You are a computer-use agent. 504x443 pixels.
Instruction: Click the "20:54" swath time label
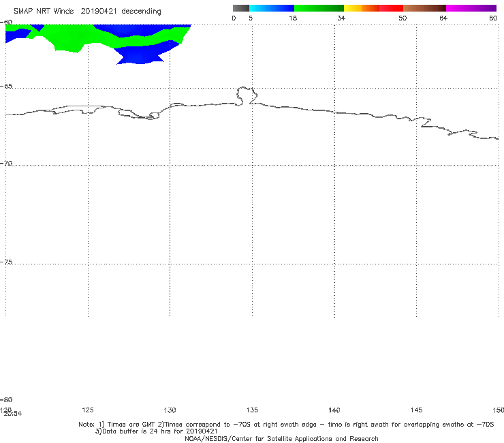(13, 414)
